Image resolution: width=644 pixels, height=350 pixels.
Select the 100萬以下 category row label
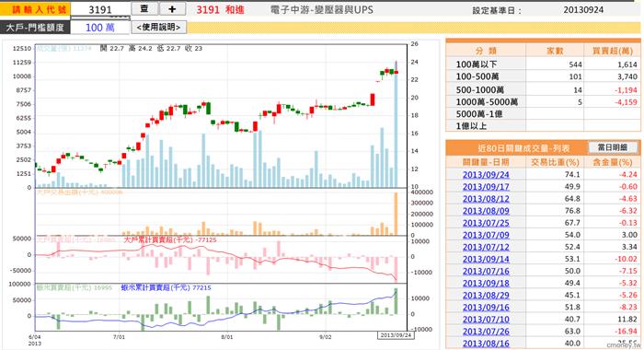(x=477, y=64)
